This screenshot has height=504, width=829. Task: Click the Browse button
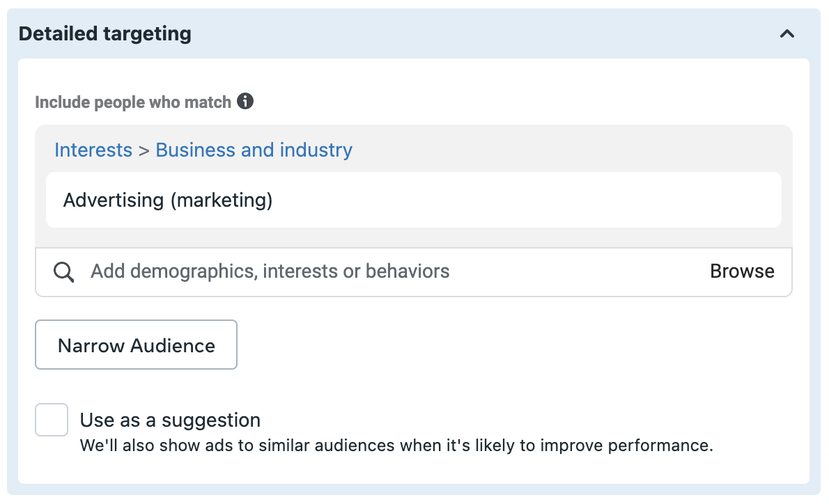click(x=742, y=271)
